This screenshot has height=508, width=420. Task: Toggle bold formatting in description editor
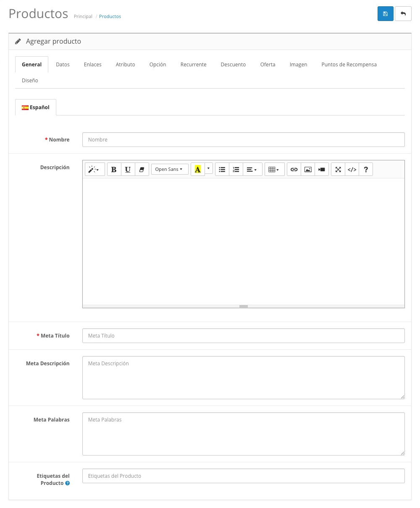pyautogui.click(x=114, y=170)
